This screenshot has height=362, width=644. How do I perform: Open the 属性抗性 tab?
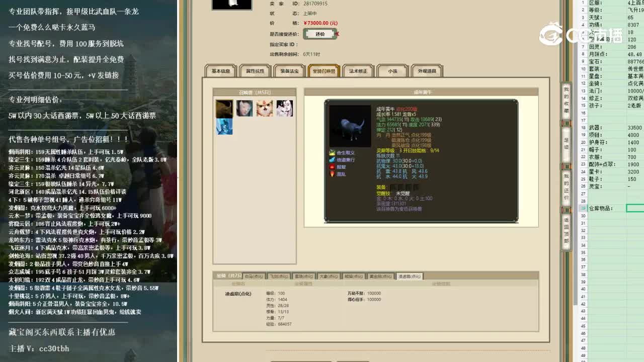(x=255, y=70)
